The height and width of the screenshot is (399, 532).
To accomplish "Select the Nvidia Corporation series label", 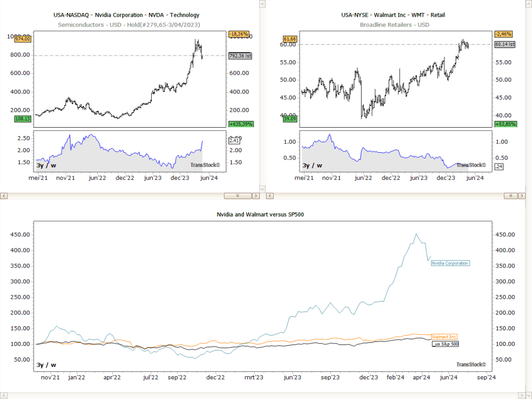I will [x=450, y=263].
